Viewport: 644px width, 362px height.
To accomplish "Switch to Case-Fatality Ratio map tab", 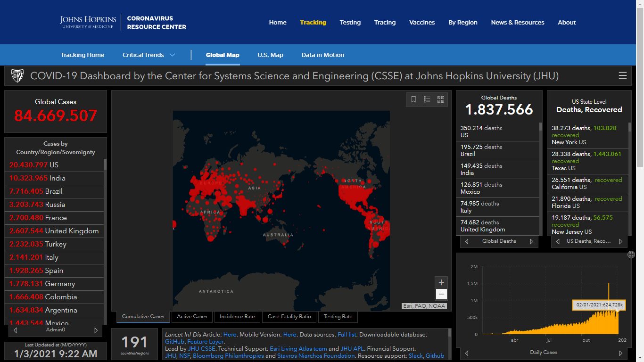I will tap(289, 317).
